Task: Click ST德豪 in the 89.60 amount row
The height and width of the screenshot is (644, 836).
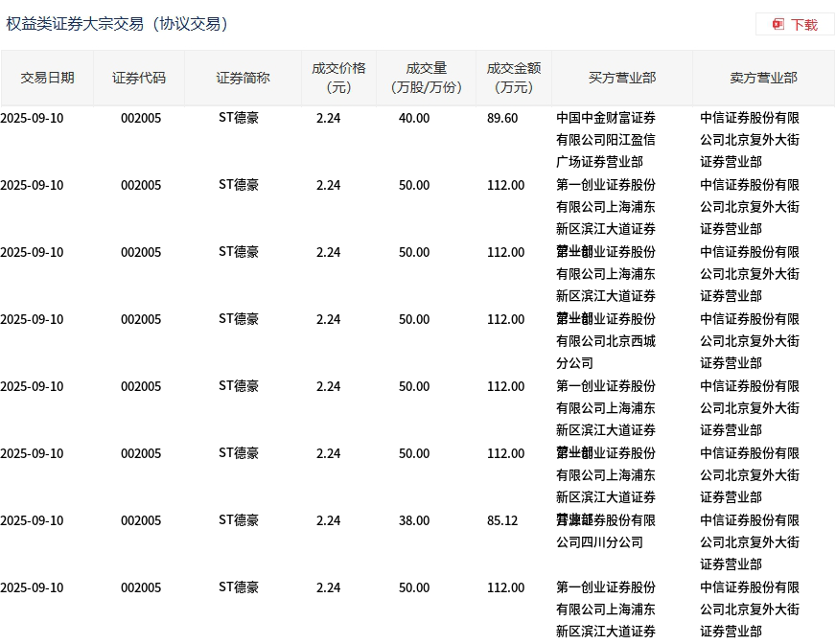Action: [239, 118]
